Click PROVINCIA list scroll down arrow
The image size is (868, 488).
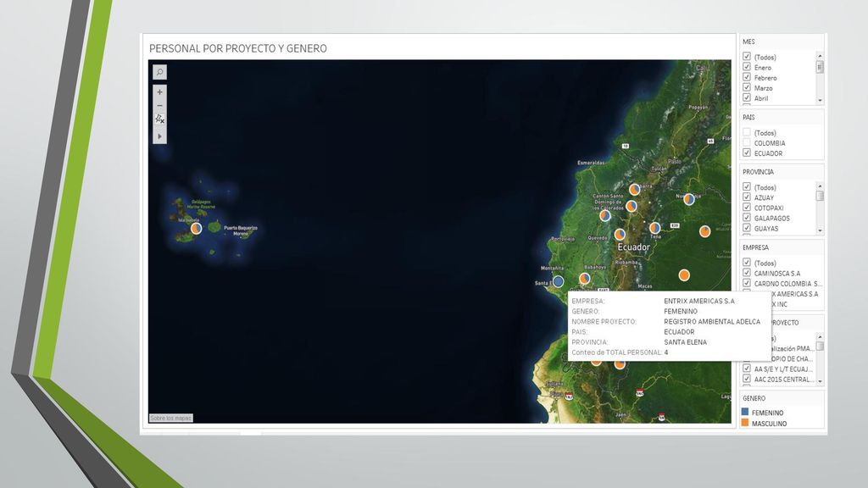[x=820, y=230]
